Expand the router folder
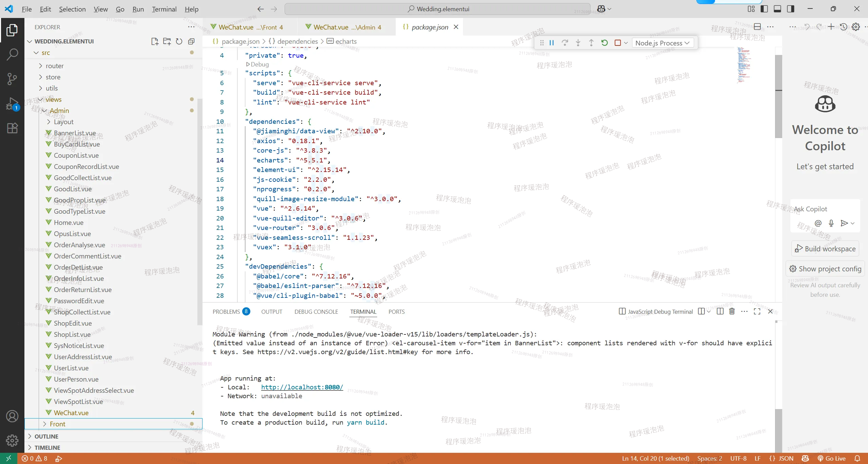 (x=55, y=66)
